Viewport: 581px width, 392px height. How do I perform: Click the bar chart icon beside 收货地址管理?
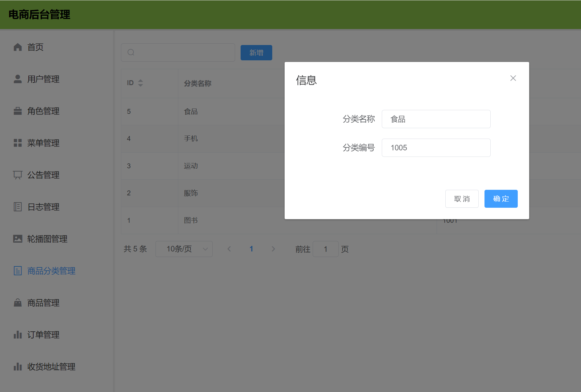pos(18,367)
